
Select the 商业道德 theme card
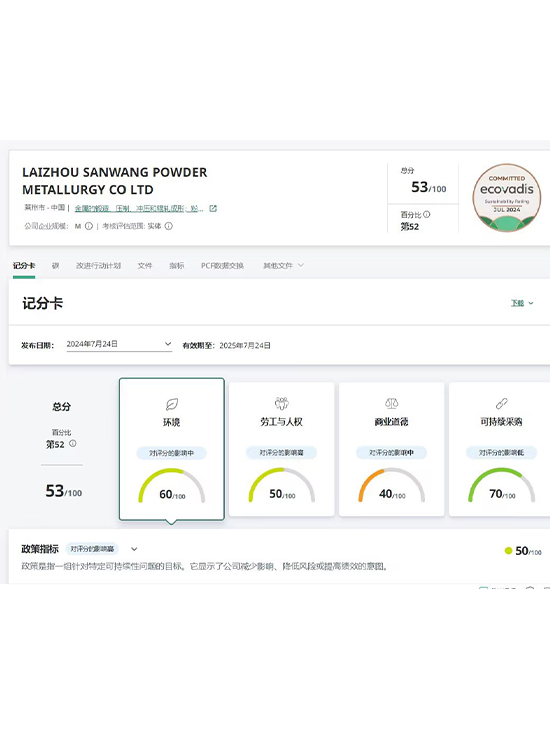[391, 449]
